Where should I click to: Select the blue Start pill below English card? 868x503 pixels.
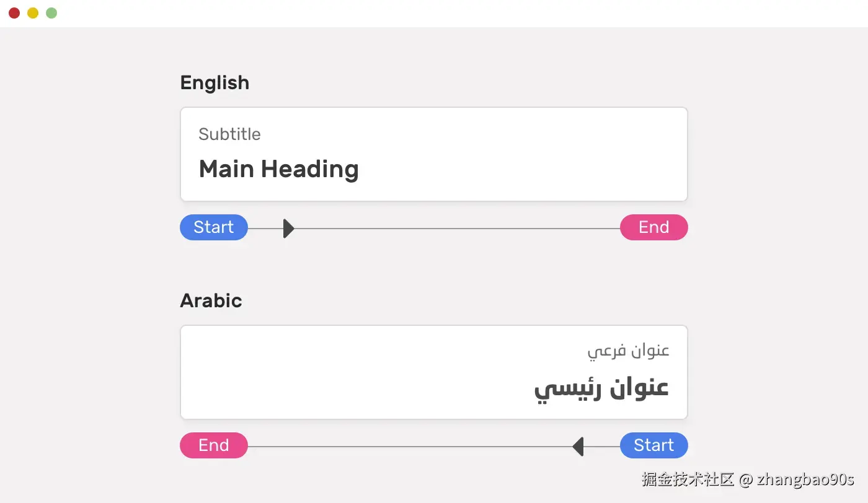coord(214,227)
